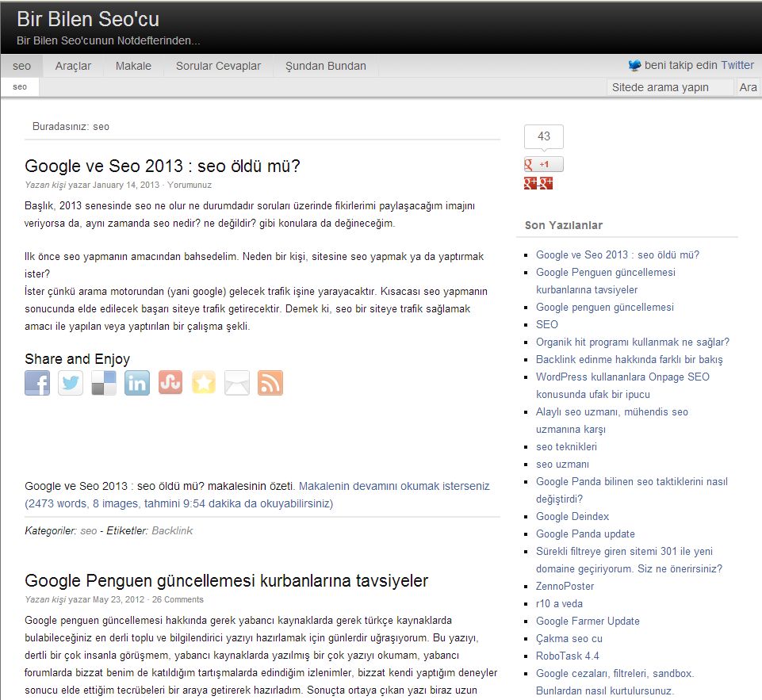Click the Twitter bird icon in header

pyautogui.click(x=634, y=66)
